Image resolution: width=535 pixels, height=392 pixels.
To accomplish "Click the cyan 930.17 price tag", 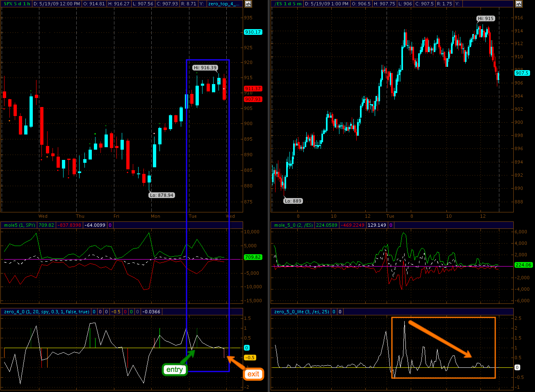I will point(253,32).
